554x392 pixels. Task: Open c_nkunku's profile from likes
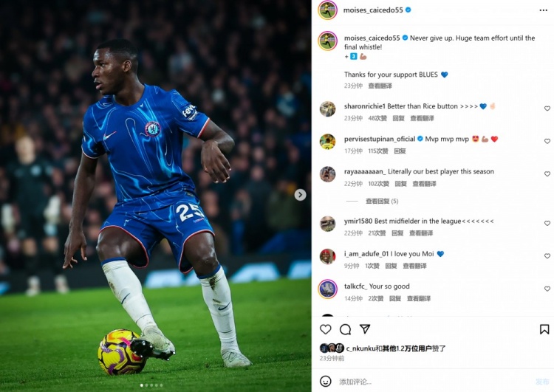pos(360,348)
